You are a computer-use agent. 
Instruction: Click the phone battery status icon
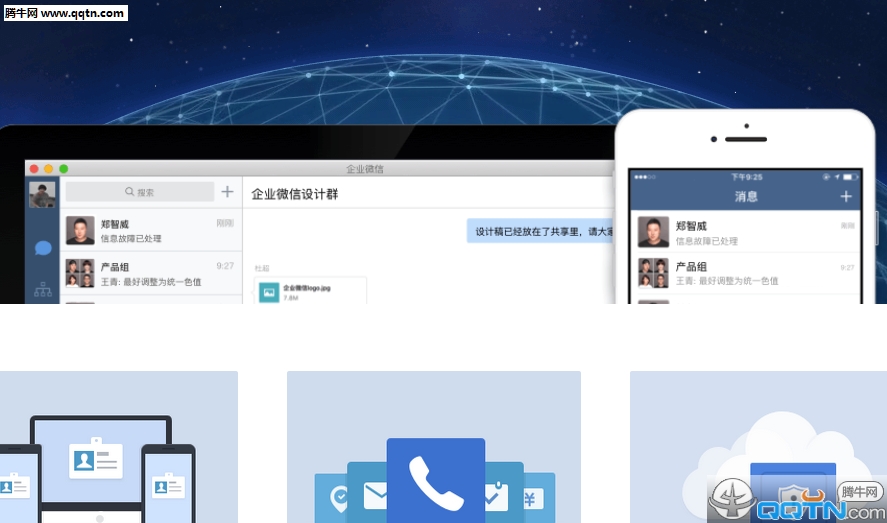pos(850,177)
